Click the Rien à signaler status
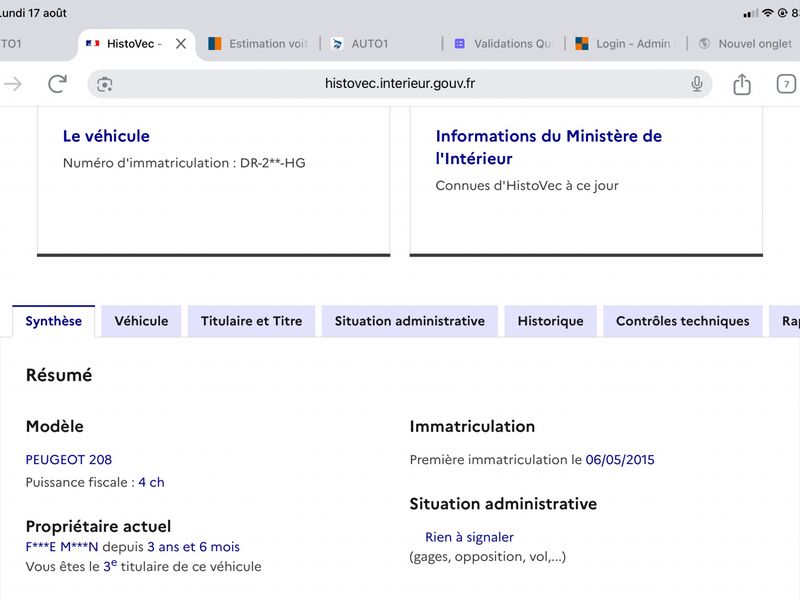This screenshot has width=800, height=600. [x=469, y=537]
